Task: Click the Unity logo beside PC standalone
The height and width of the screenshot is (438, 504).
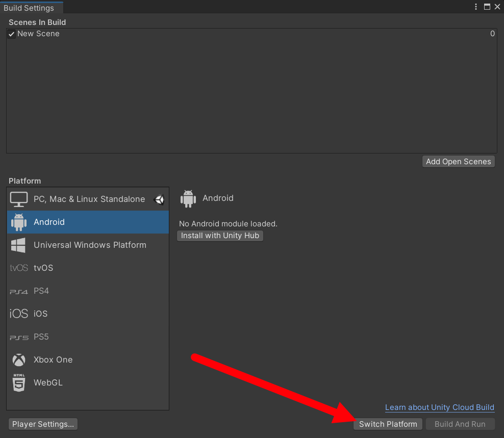Action: [160, 199]
